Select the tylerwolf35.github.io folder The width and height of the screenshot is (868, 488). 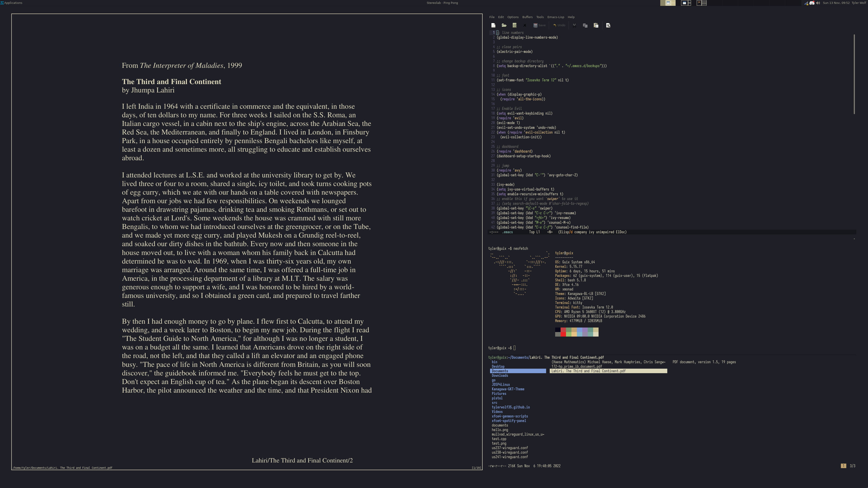point(510,407)
